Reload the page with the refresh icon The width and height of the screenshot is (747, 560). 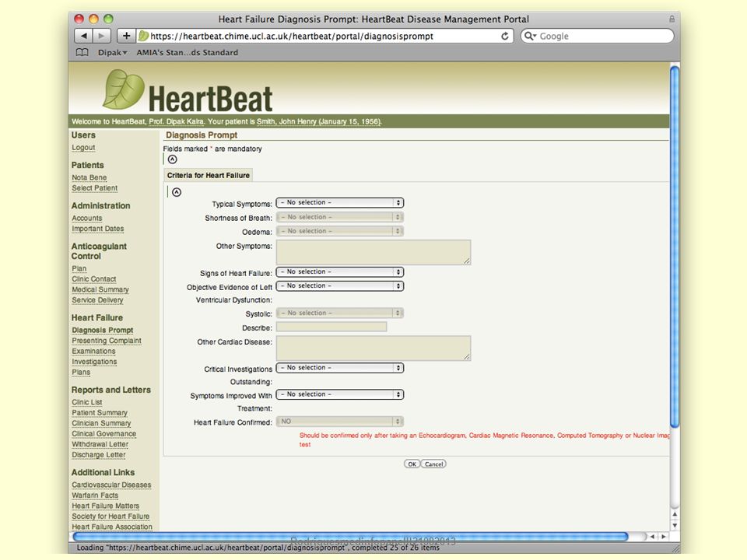pos(504,37)
